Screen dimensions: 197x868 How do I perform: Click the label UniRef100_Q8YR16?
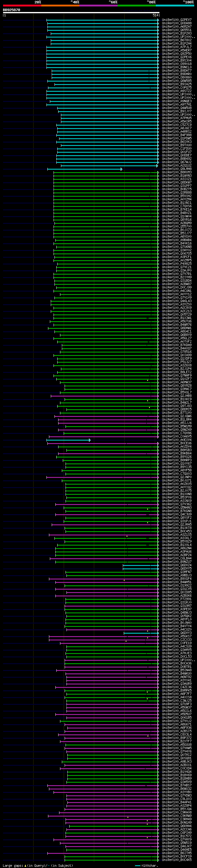[x=177, y=220]
